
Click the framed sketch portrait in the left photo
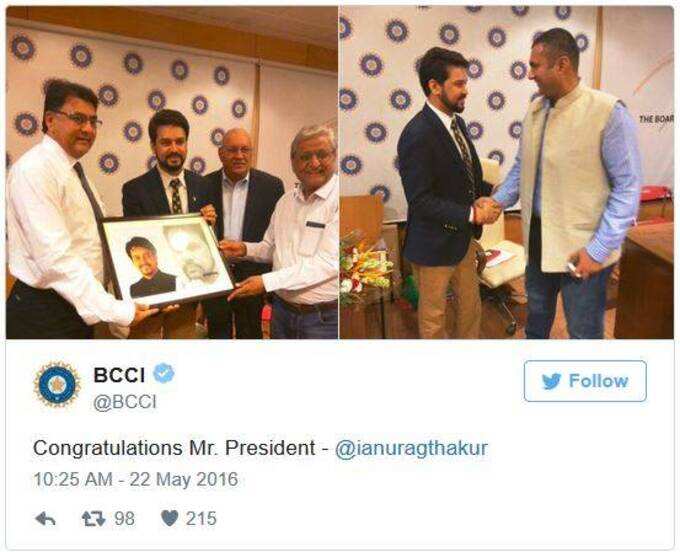tap(167, 260)
